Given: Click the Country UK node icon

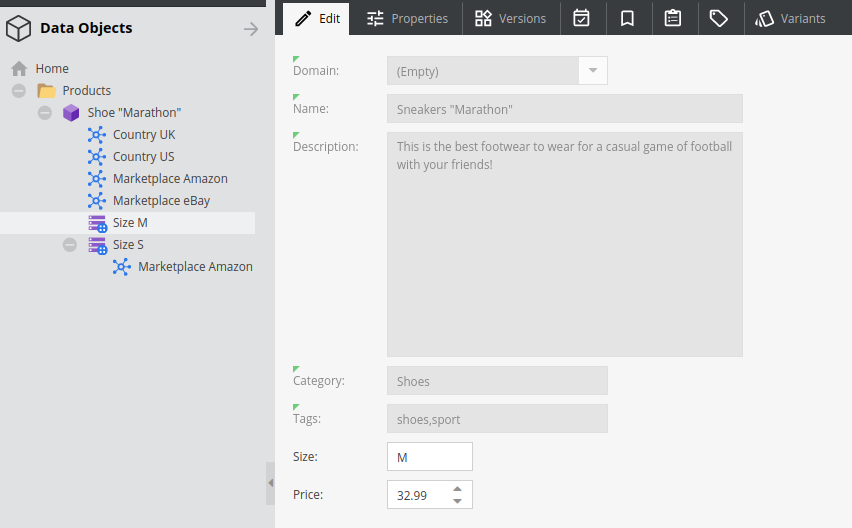Looking at the screenshot, I should [x=97, y=135].
